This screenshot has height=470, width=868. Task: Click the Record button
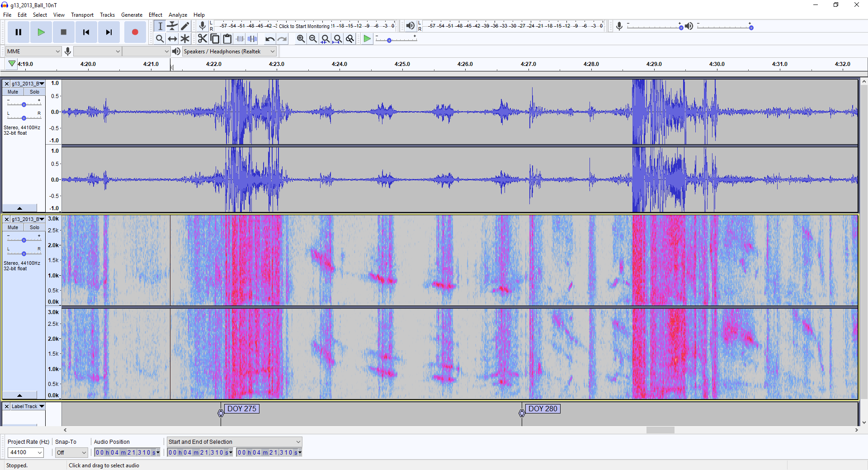pyautogui.click(x=135, y=32)
